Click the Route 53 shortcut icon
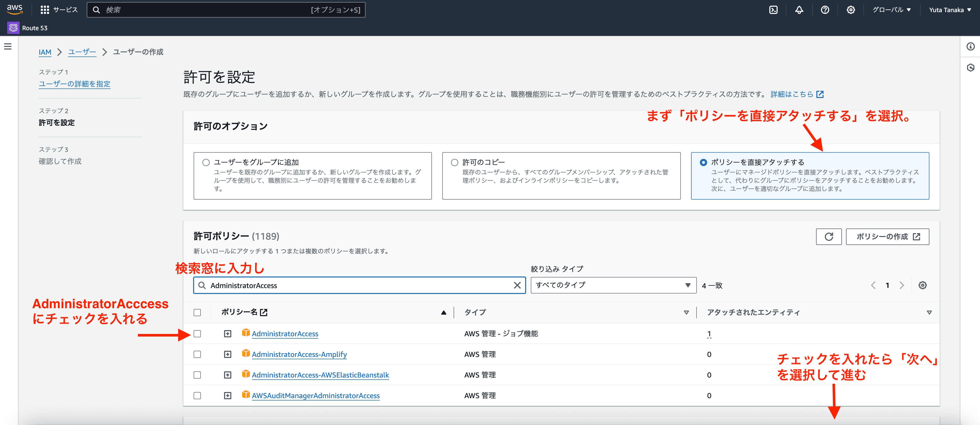 (x=13, y=28)
